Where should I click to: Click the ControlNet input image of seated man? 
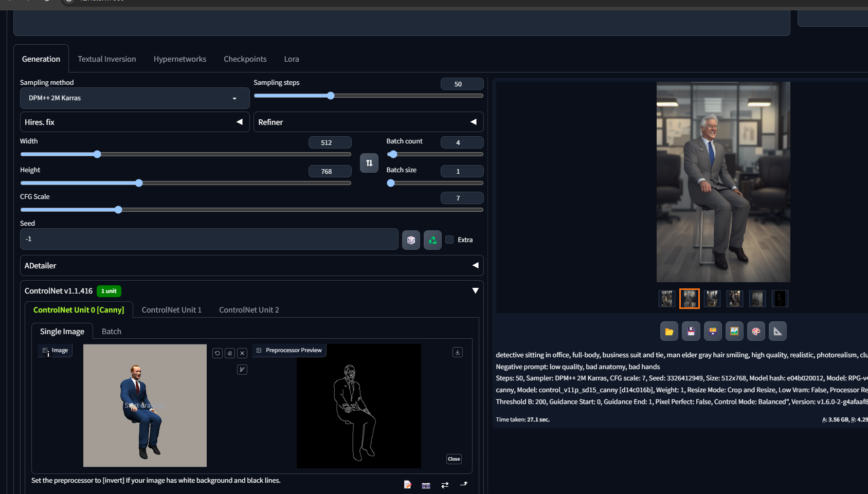[x=145, y=406]
